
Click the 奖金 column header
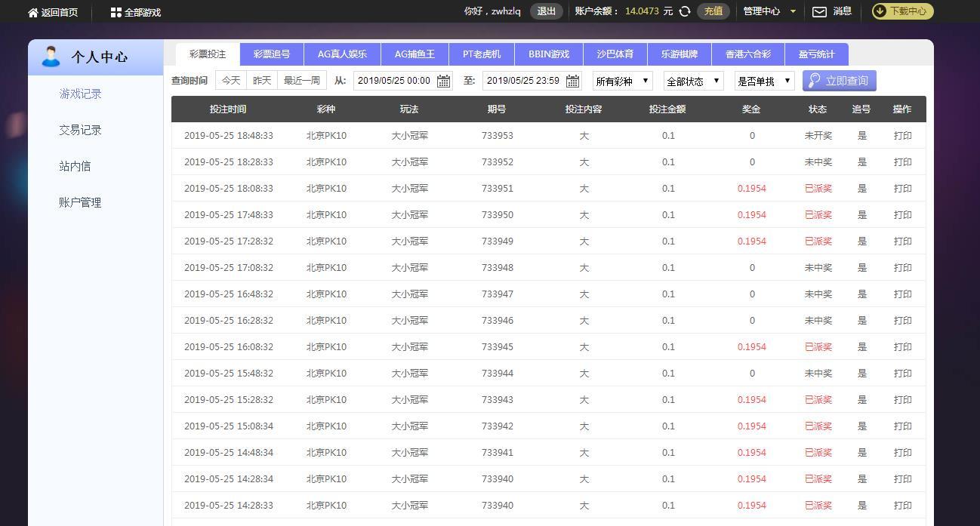pos(751,109)
